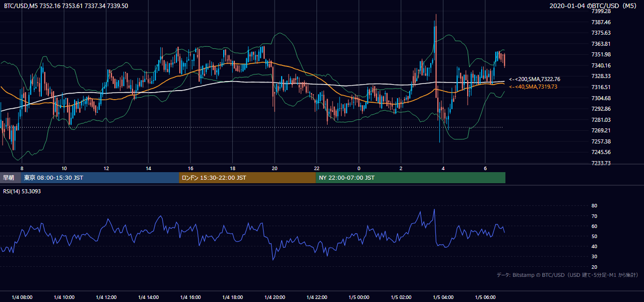Click the RSI(14) 53.3093 label
This screenshot has width=644, height=302.
coord(22,191)
